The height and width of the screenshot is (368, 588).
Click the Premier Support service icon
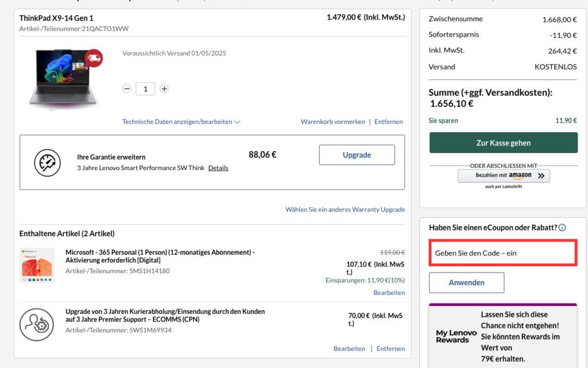pyautogui.click(x=36, y=324)
